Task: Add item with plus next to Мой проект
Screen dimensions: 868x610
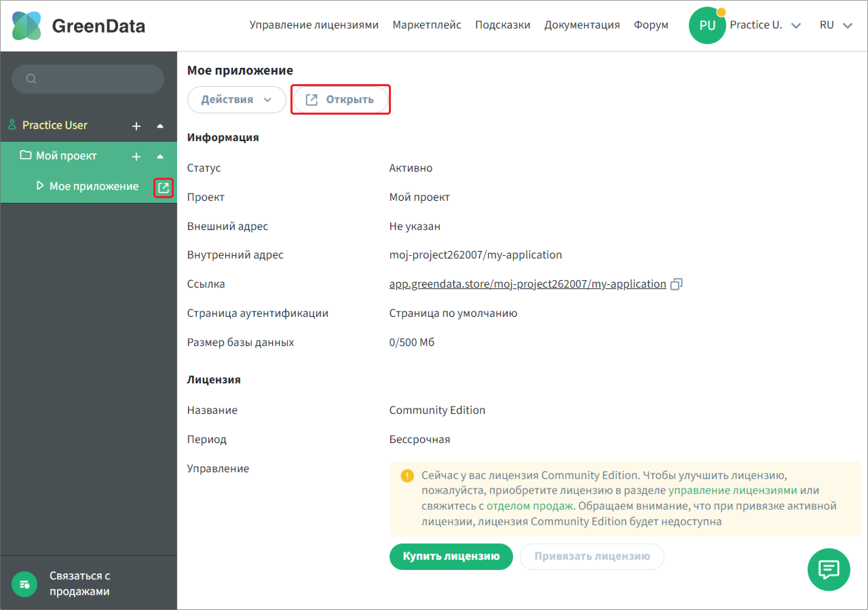Action: (136, 156)
